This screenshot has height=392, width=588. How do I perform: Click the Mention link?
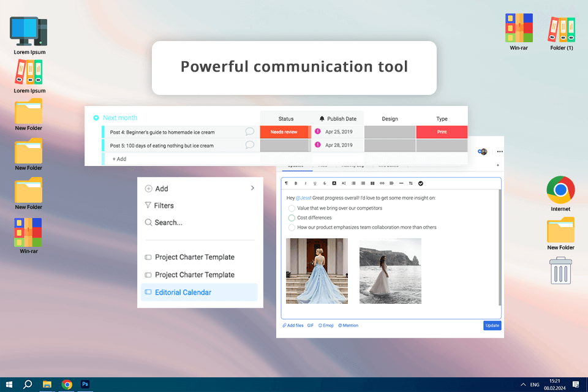tap(348, 325)
